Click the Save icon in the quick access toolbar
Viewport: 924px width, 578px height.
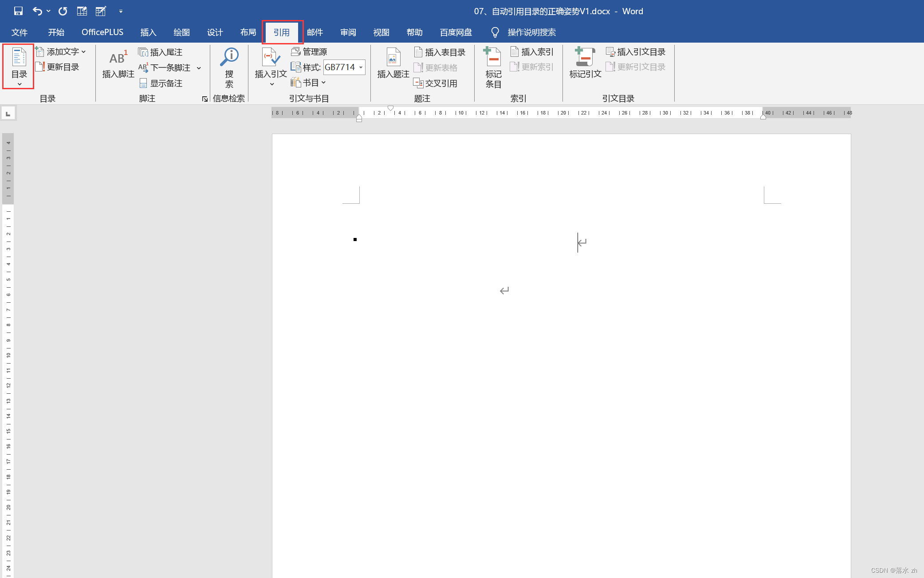[x=18, y=11]
